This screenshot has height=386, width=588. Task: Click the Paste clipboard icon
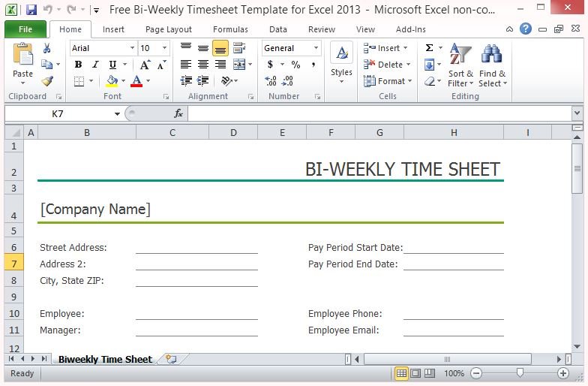pyautogui.click(x=22, y=55)
